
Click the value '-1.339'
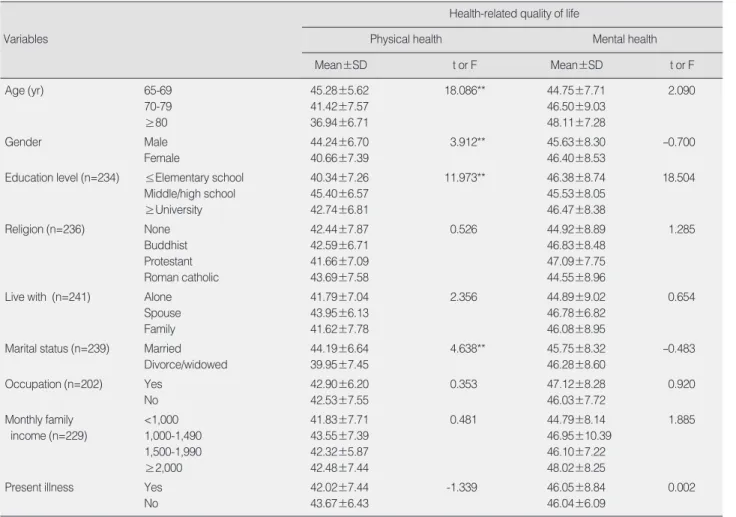coord(462,487)
